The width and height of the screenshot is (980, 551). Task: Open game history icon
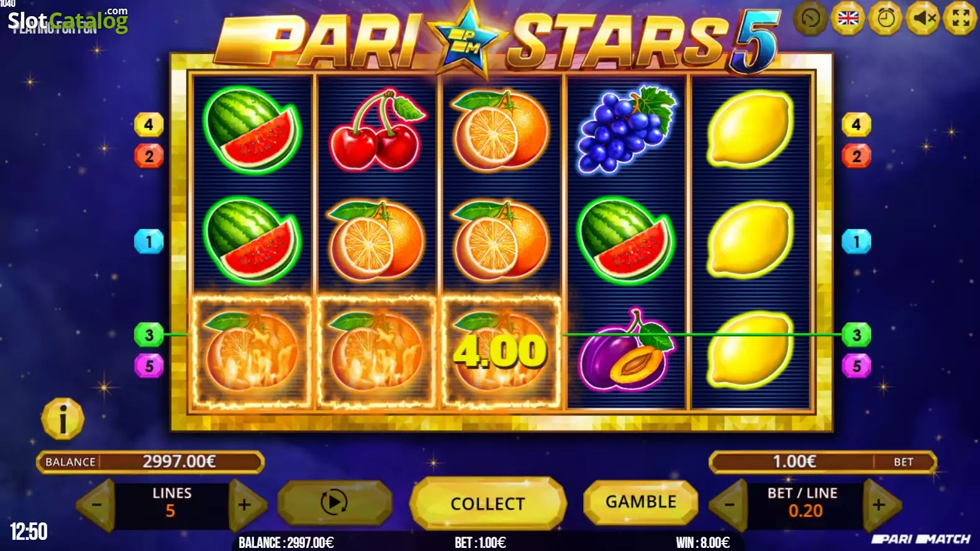click(810, 19)
